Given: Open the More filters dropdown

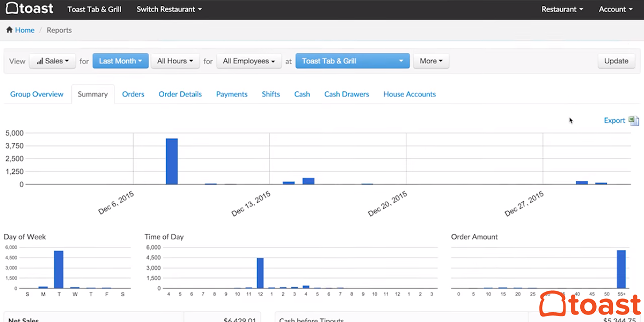Looking at the screenshot, I should pos(430,61).
